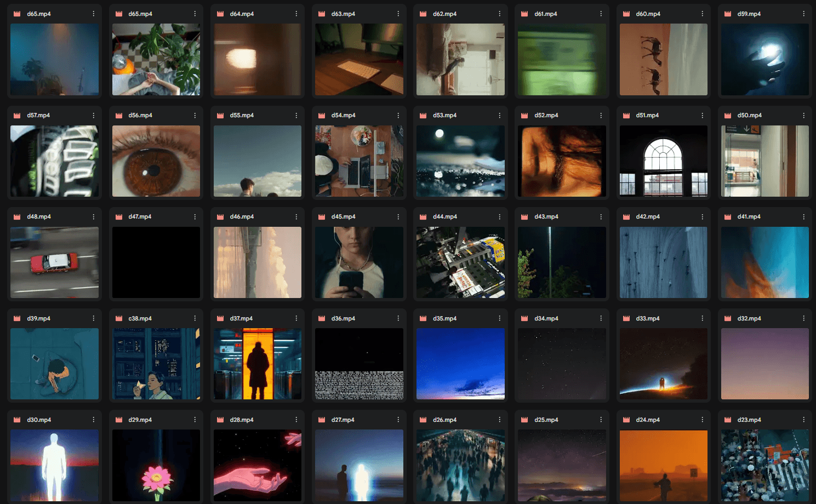Show more options for d45.mp4

click(398, 217)
